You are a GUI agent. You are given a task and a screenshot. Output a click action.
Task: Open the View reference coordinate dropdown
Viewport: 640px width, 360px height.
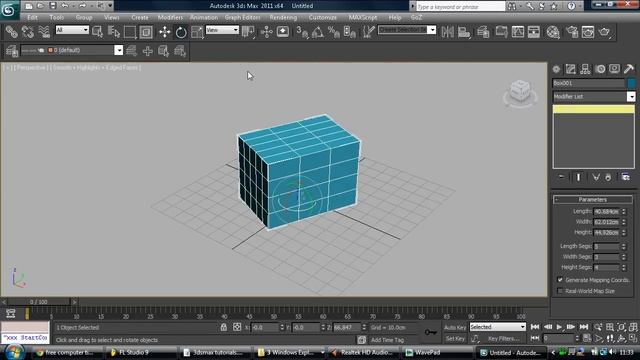tap(222, 30)
